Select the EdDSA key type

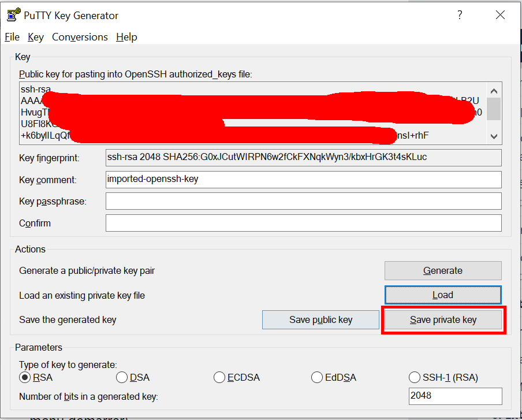pyautogui.click(x=334, y=377)
